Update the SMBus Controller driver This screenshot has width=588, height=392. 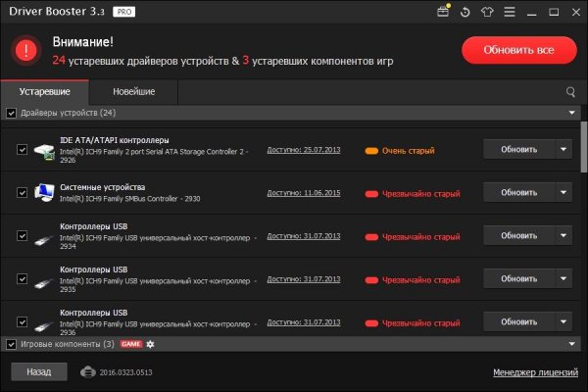tap(519, 192)
